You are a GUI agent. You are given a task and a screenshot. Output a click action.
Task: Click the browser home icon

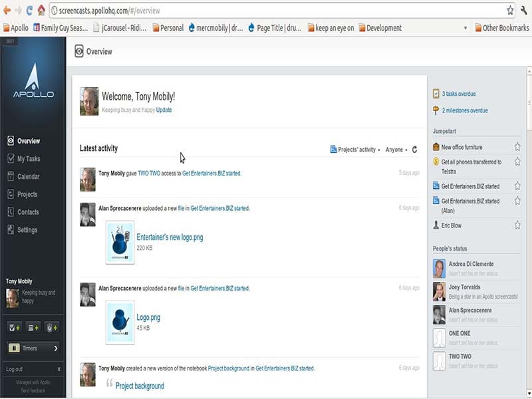click(41, 11)
